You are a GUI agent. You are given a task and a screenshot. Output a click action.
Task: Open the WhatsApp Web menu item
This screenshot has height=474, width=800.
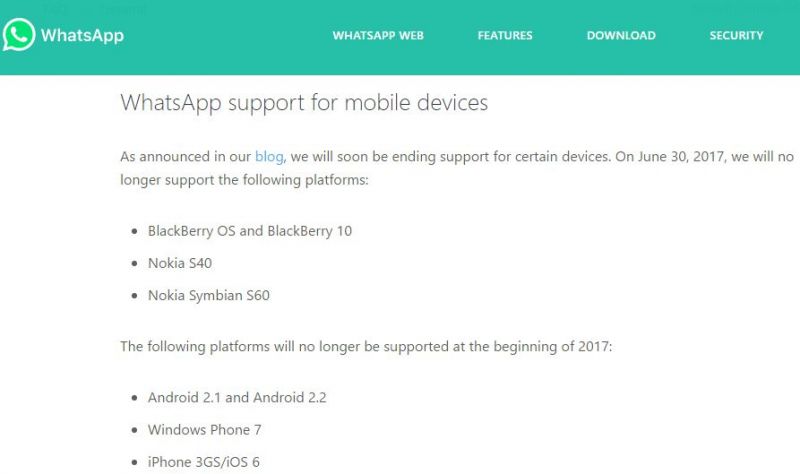[x=378, y=35]
